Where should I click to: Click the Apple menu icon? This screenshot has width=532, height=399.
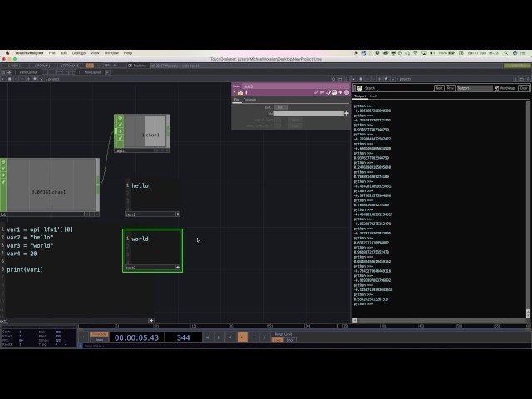click(7, 53)
